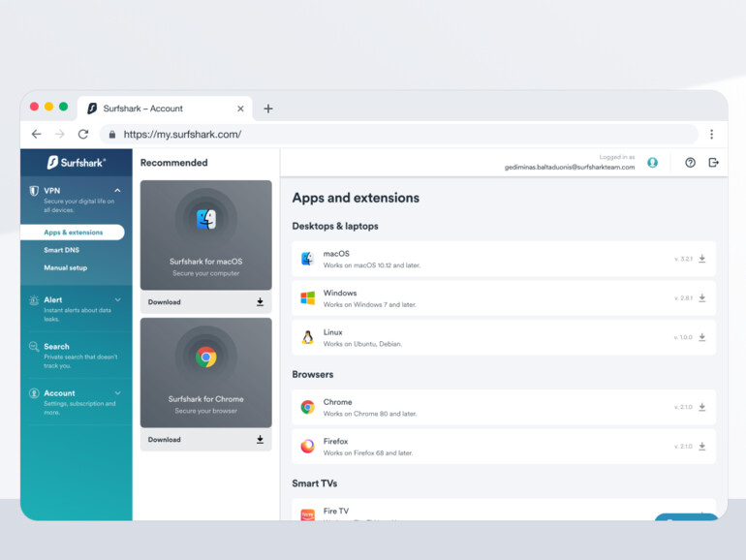
Task: Click the URL address bar
Action: coord(399,134)
